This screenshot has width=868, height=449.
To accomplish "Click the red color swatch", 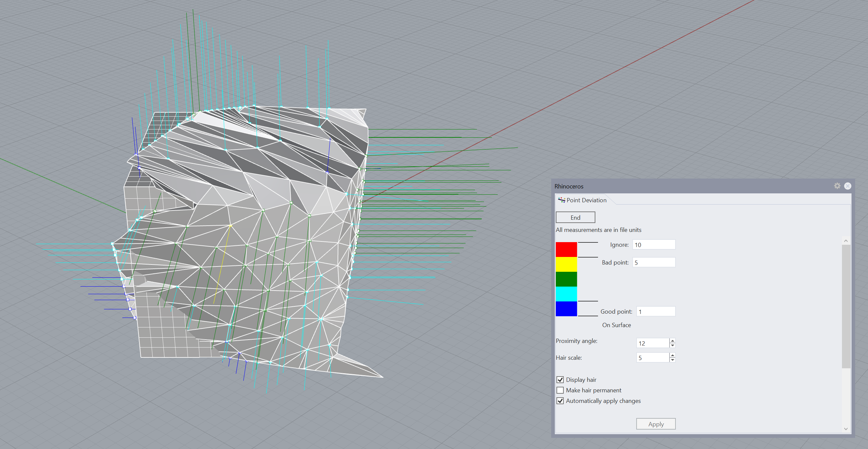I will click(x=566, y=250).
